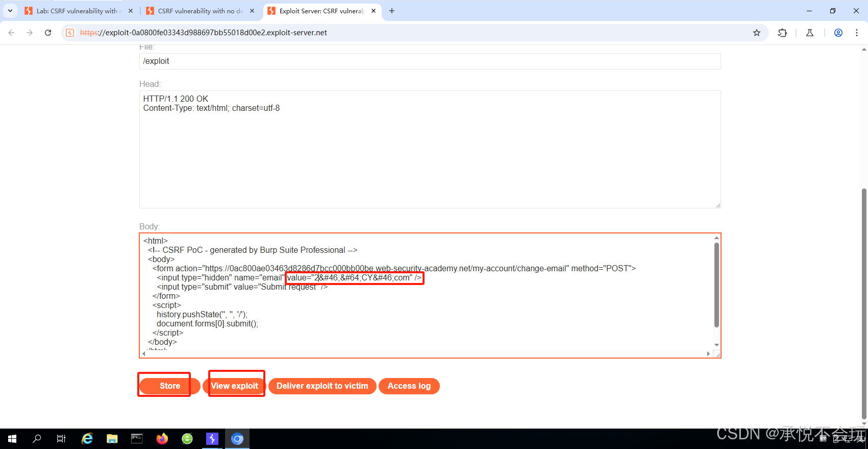Open Burp Suite from taskbar
This screenshot has height=449, width=868.
tap(212, 439)
